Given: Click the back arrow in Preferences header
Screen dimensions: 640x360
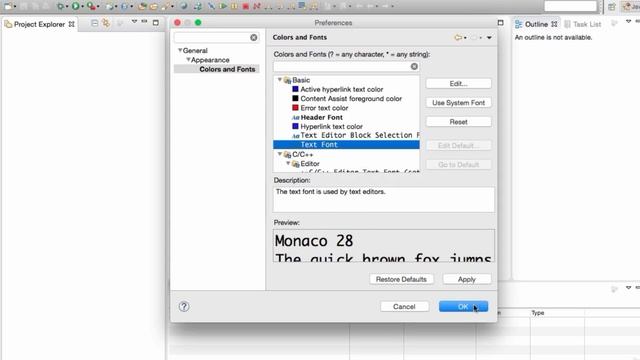Looking at the screenshot, I should [458, 38].
